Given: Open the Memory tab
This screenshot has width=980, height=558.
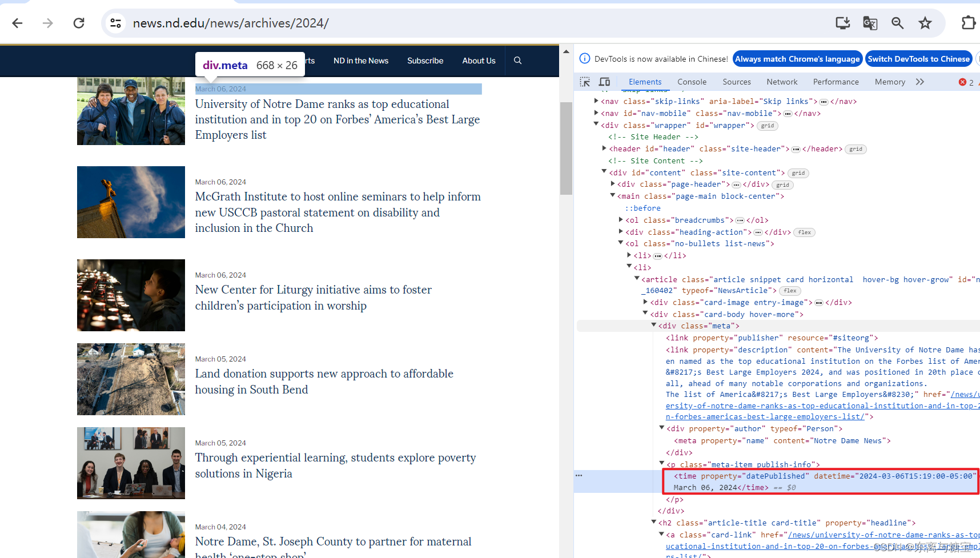Looking at the screenshot, I should [890, 82].
